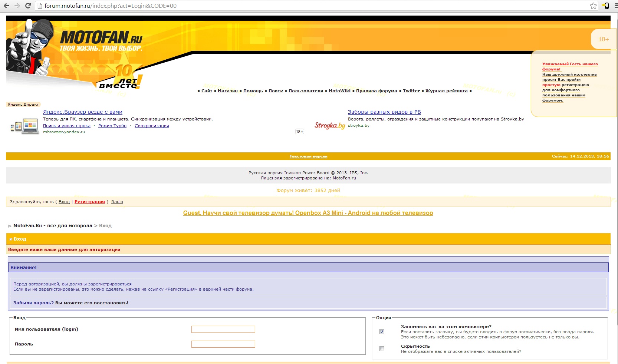Open the MotoWiki menu link
This screenshot has width=618, height=364.
coord(339,91)
